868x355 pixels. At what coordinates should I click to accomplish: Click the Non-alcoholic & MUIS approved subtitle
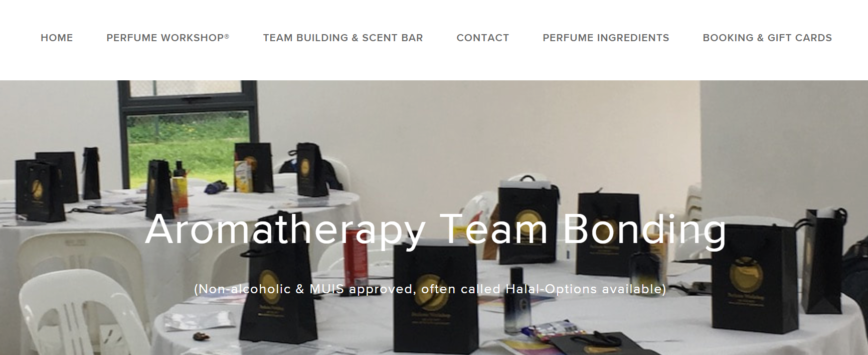pos(430,289)
